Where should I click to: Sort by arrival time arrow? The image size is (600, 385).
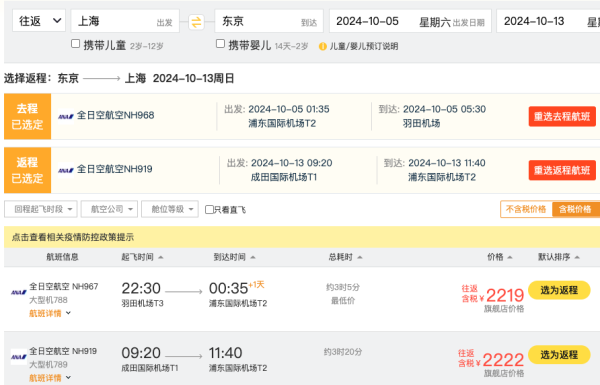[253, 257]
